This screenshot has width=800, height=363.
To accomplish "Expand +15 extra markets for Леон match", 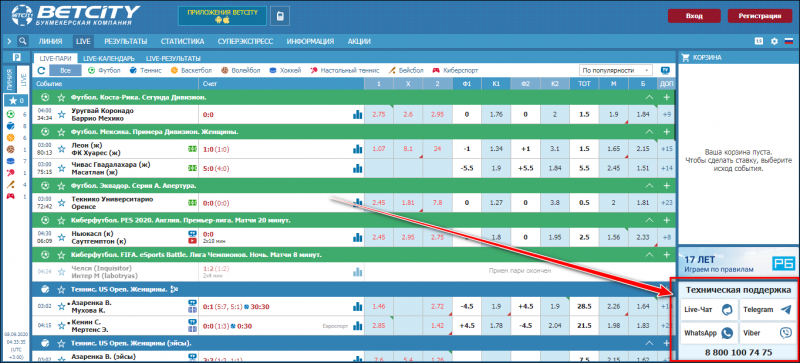I will 666,149.
